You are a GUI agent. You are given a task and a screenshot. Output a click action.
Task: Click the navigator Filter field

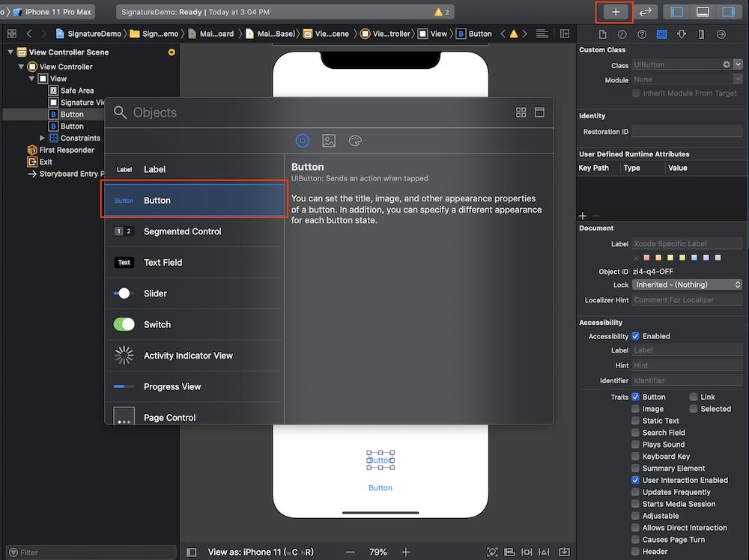pyautogui.click(x=91, y=553)
